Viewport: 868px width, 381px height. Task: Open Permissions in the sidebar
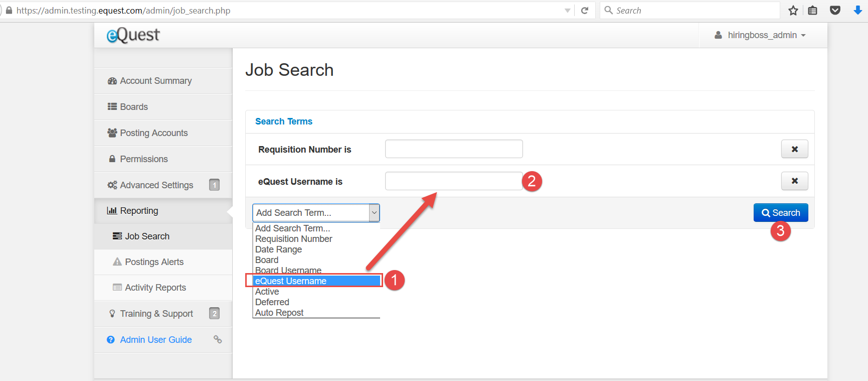[163, 159]
